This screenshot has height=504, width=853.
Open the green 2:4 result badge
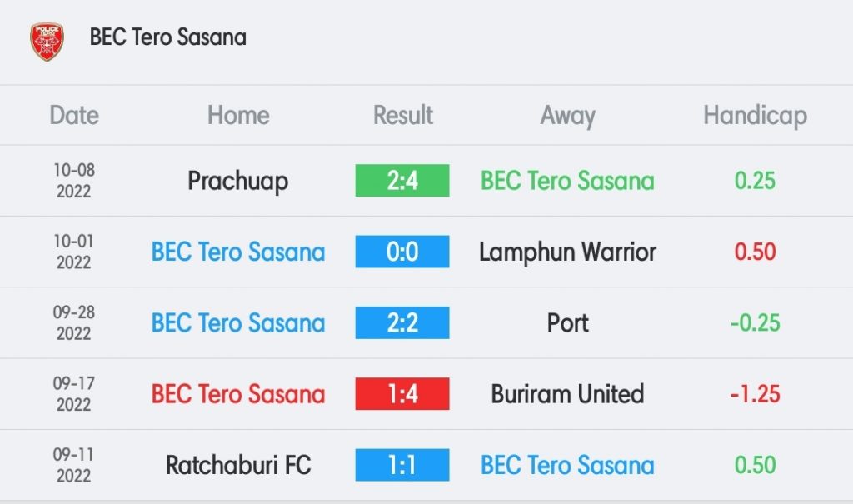coord(402,181)
